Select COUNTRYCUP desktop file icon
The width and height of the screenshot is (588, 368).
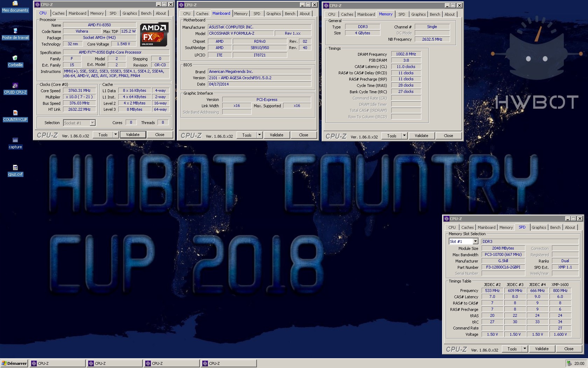click(15, 116)
